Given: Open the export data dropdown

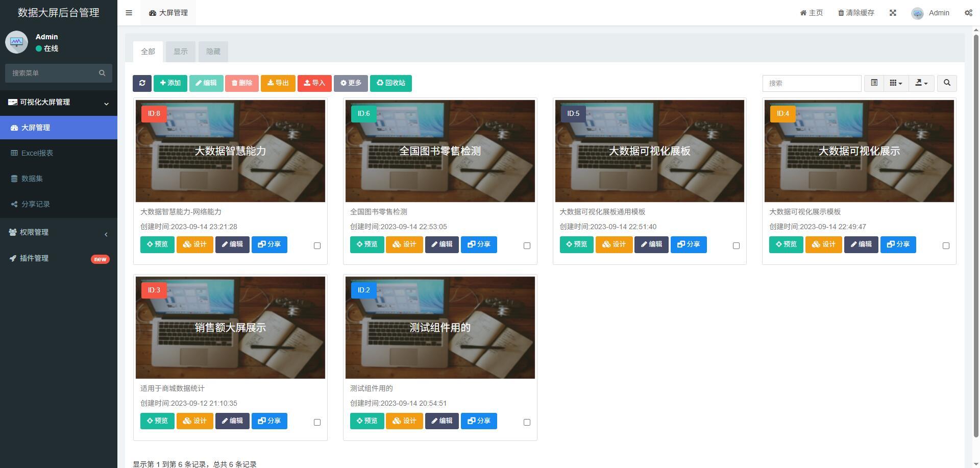Looking at the screenshot, I should coord(921,83).
